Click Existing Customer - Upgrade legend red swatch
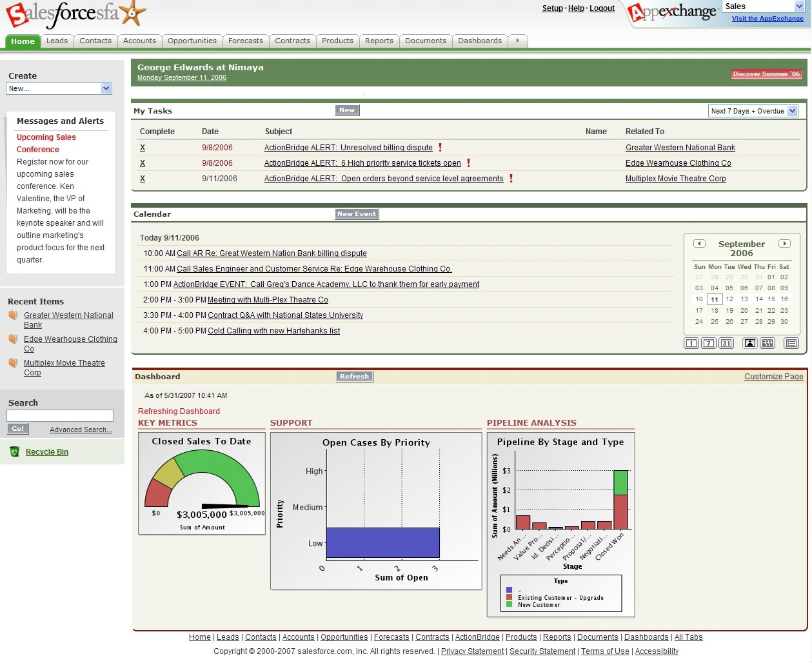 tap(510, 598)
